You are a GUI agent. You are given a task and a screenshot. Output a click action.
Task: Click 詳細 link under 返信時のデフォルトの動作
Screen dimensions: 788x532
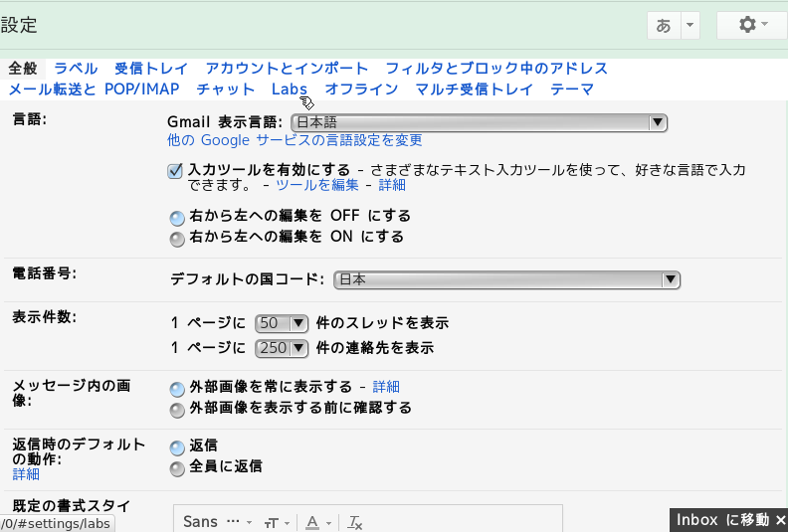(26, 473)
